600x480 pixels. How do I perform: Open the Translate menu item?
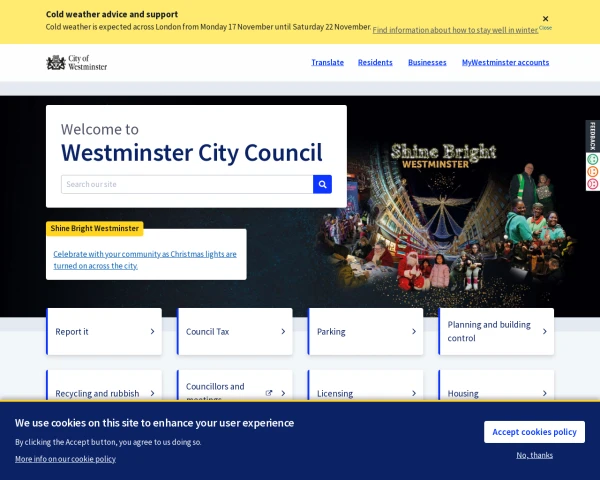(x=327, y=62)
